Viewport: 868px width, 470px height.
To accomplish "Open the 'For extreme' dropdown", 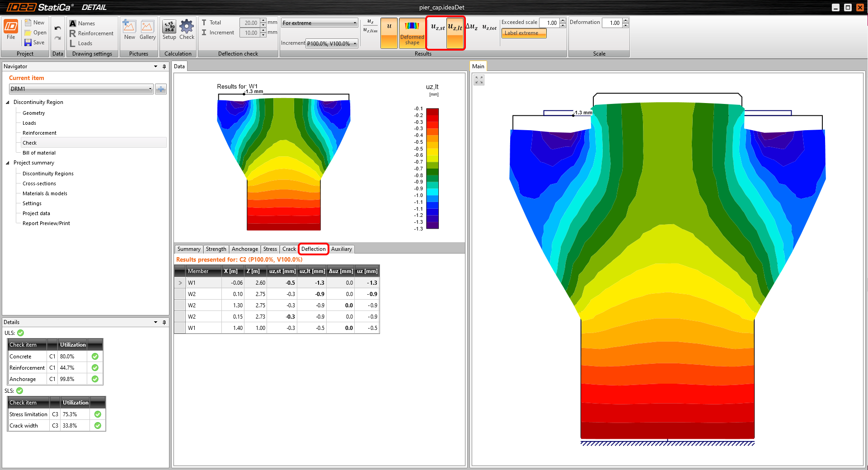I will click(319, 23).
